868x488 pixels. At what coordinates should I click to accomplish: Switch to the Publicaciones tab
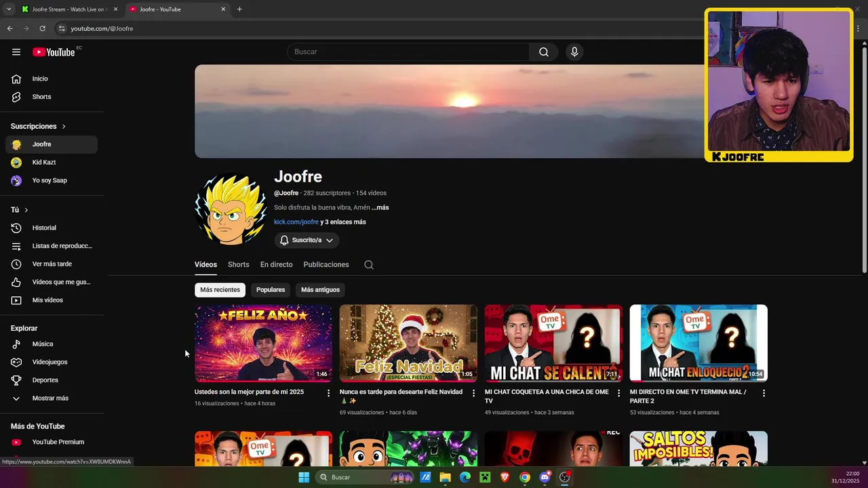[x=326, y=265]
